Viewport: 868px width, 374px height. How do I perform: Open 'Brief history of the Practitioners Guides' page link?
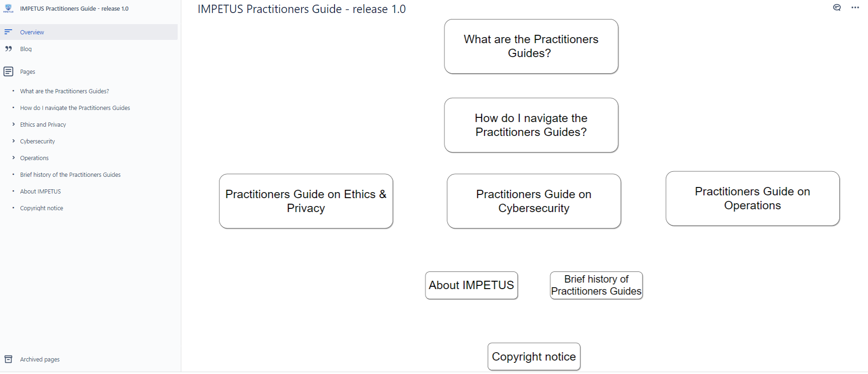(x=70, y=174)
